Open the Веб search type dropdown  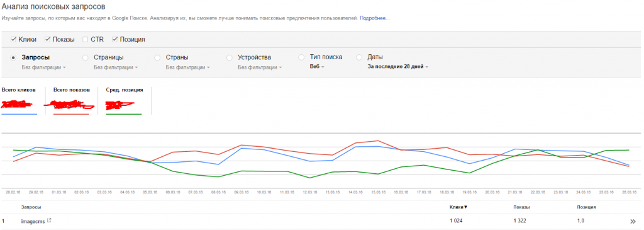click(317, 67)
